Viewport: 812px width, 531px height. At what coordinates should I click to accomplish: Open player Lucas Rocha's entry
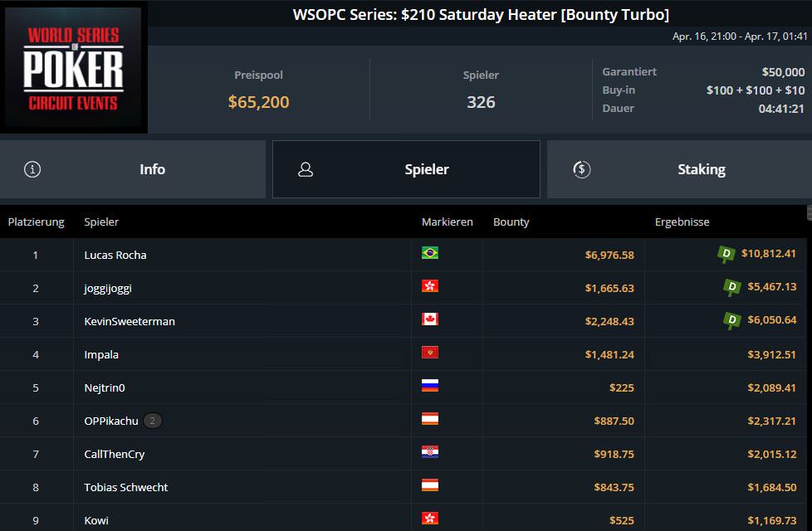tap(115, 255)
